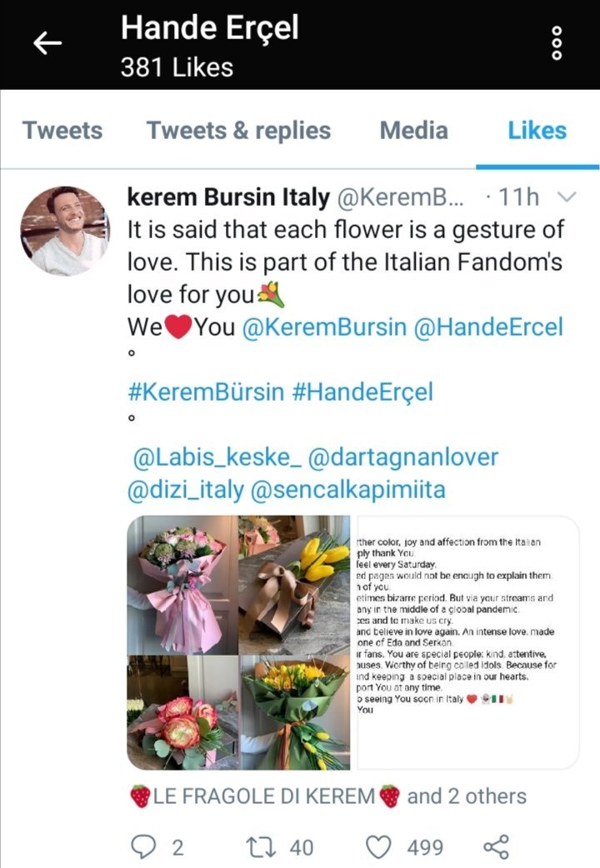Open the three-dot overflow menu
The image size is (600, 868).
(557, 43)
